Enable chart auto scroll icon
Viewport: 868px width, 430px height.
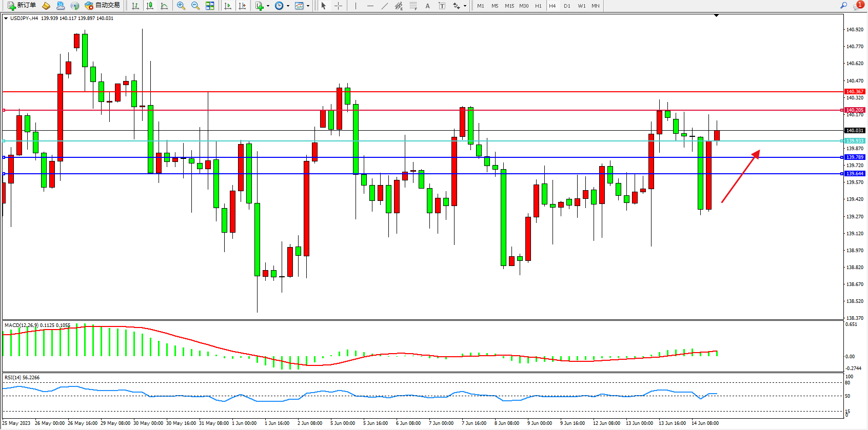click(x=228, y=6)
